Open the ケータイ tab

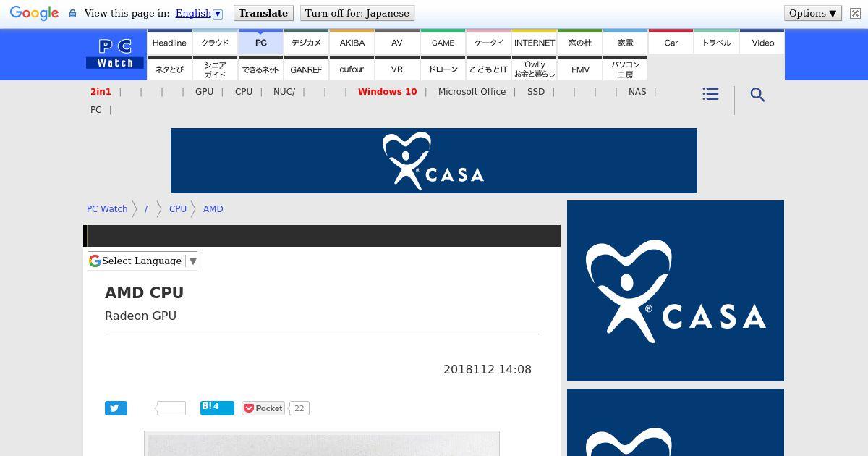tap(489, 43)
